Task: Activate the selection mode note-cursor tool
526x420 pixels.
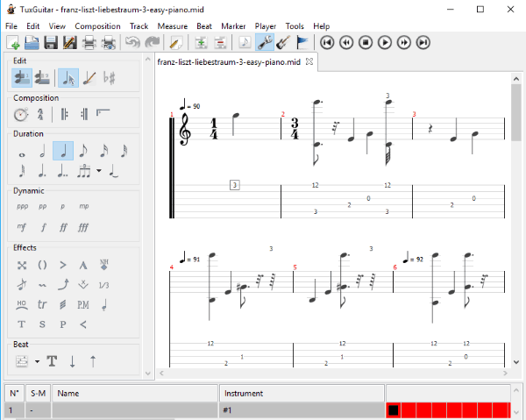Action: 68,78
